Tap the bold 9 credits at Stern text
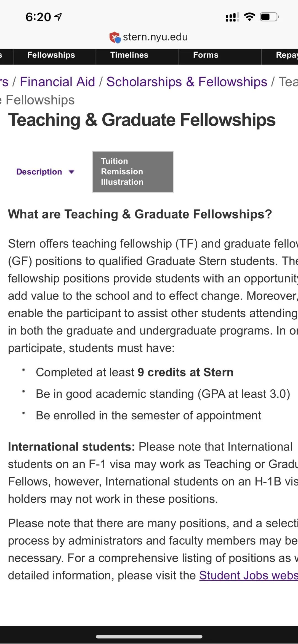 click(185, 372)
